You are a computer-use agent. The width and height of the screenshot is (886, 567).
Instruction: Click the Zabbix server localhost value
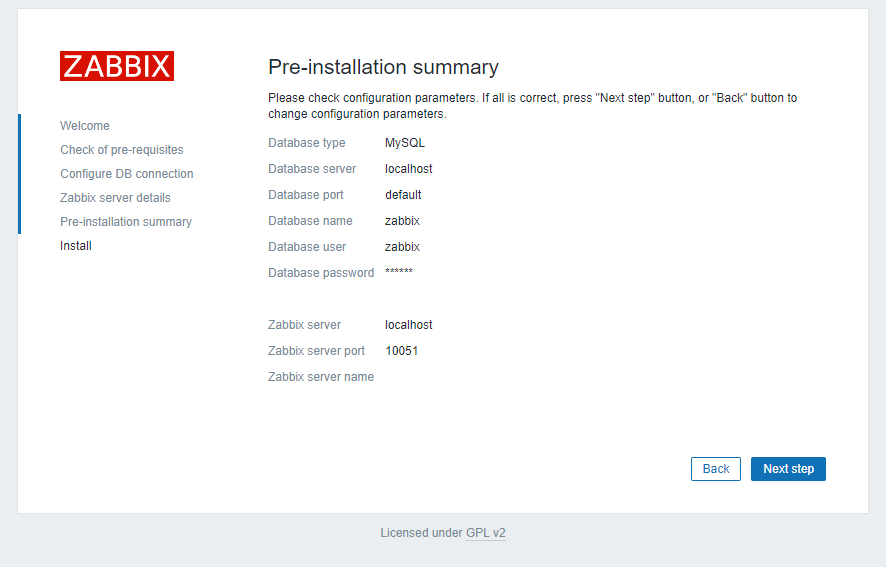[409, 325]
